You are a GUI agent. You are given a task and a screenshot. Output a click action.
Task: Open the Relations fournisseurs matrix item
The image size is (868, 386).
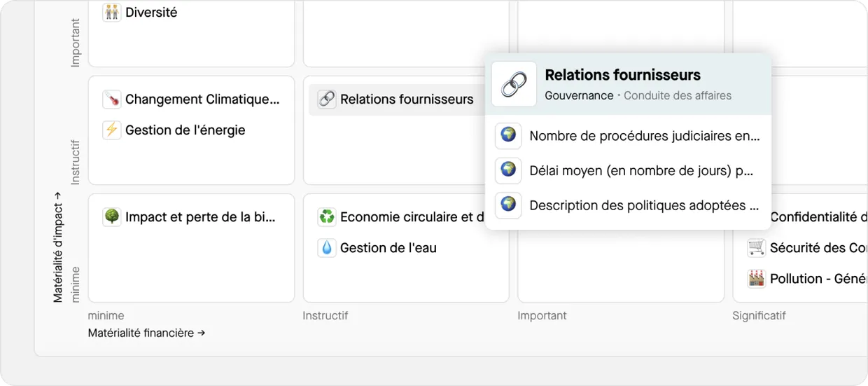click(x=406, y=99)
